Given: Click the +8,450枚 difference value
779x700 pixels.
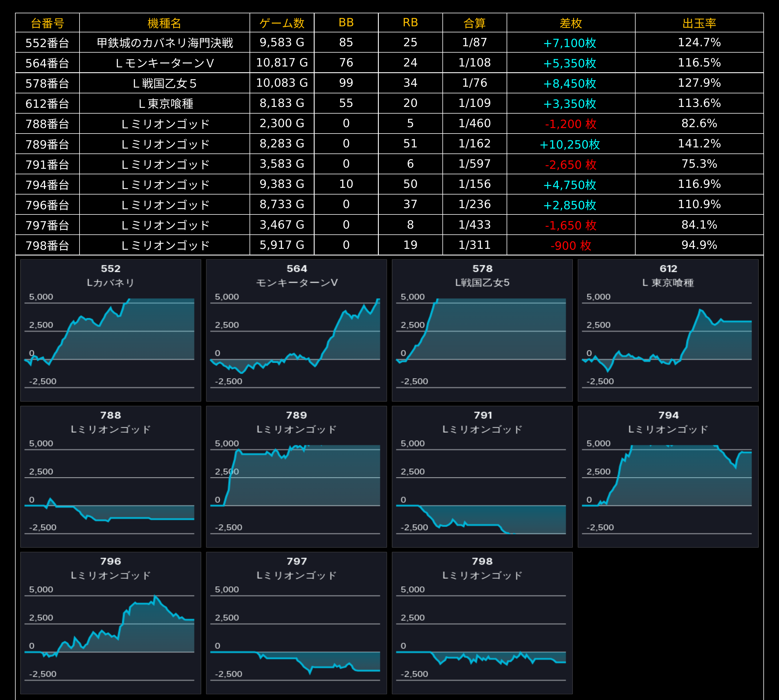Looking at the screenshot, I should click(570, 84).
